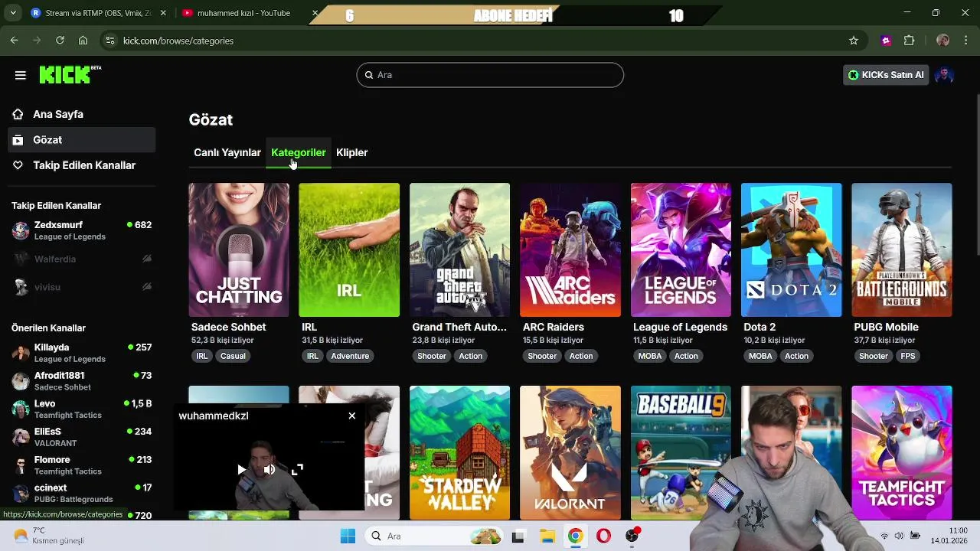The width and height of the screenshot is (980, 551).
Task: Open the Grand Theft Auto cover art
Action: point(459,249)
